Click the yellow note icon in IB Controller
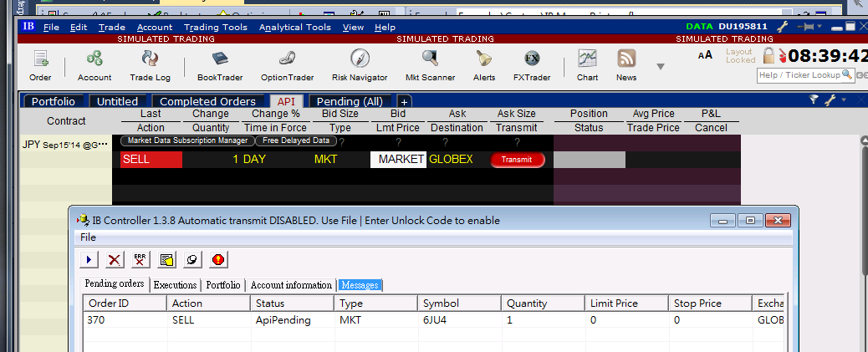This screenshot has width=868, height=352. (x=166, y=259)
